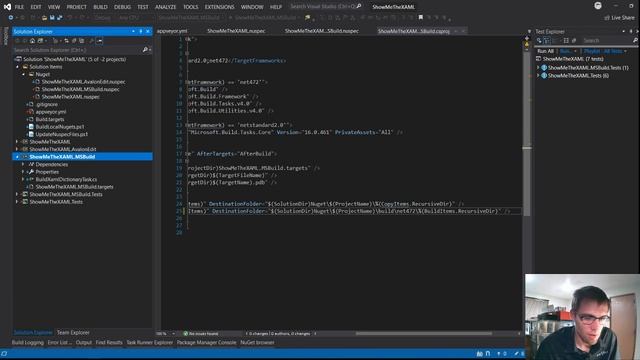This screenshot has width=640, height=360.
Task: Open the user account avatar icon
Action: click(598, 6)
